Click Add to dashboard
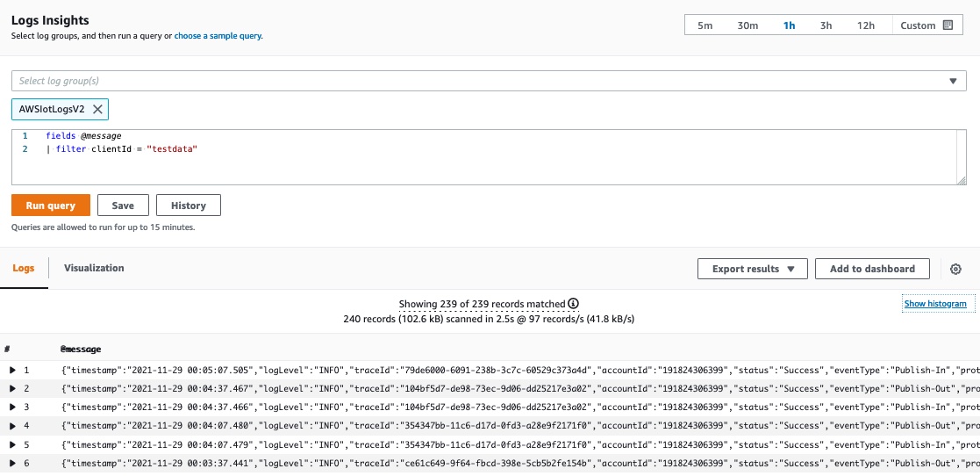The height and width of the screenshot is (476, 980). [x=872, y=269]
